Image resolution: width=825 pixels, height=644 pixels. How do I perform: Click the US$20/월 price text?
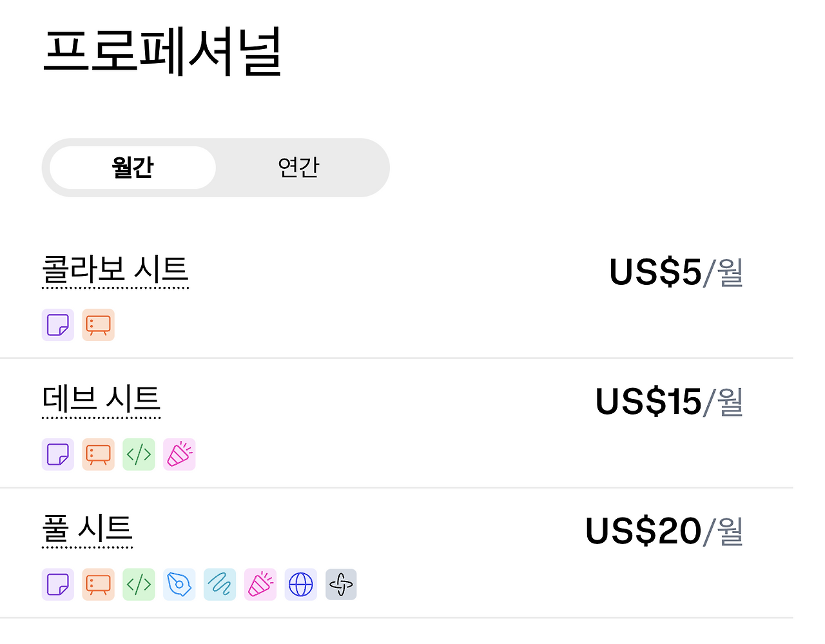coord(664,531)
